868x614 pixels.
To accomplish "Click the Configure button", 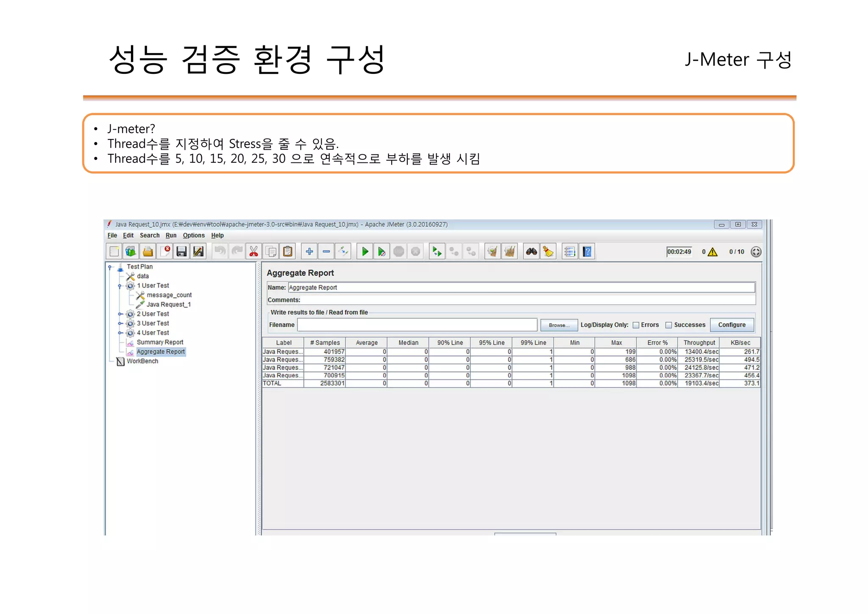I will (x=732, y=325).
